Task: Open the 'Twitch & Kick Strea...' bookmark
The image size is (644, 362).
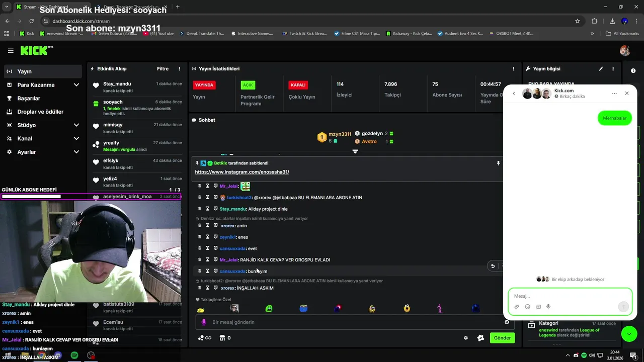Action: point(304,34)
